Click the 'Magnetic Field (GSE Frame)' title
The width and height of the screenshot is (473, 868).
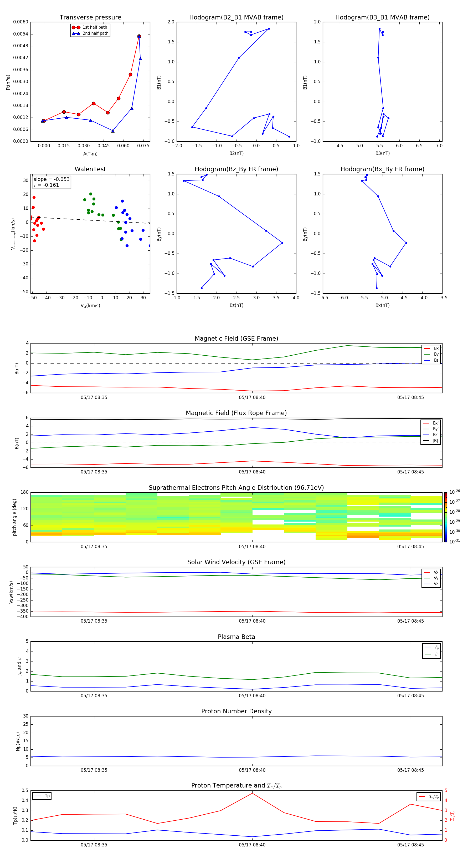pos(236,339)
